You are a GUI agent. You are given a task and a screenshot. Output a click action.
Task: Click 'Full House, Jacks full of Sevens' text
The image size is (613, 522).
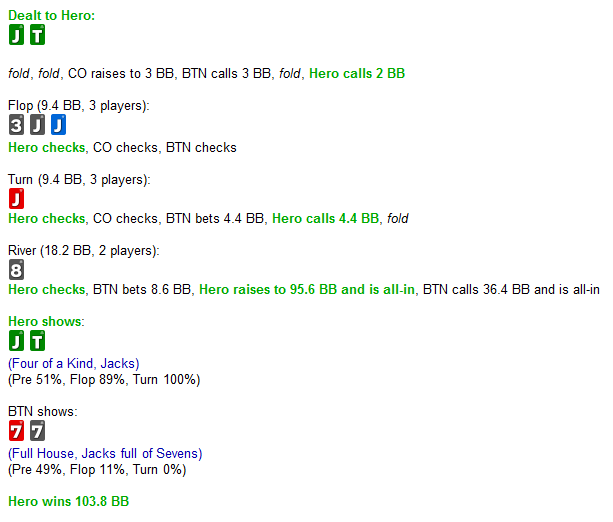coord(107,453)
